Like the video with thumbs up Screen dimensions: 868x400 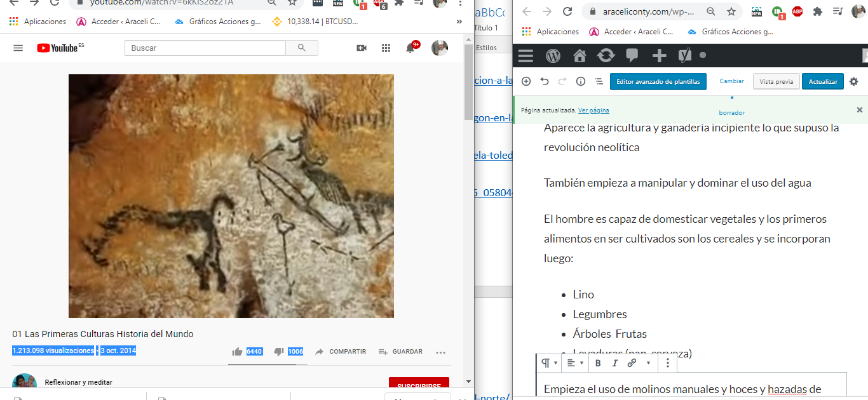(x=237, y=352)
